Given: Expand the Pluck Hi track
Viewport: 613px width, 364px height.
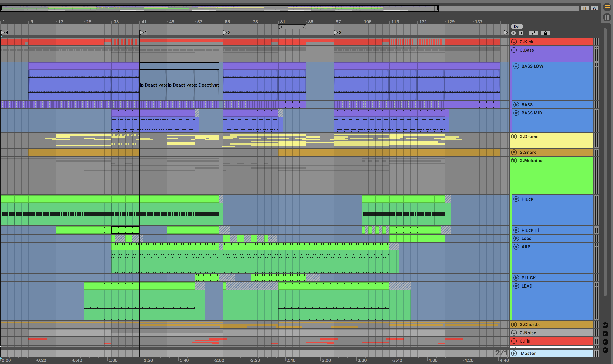Looking at the screenshot, I should [x=516, y=230].
